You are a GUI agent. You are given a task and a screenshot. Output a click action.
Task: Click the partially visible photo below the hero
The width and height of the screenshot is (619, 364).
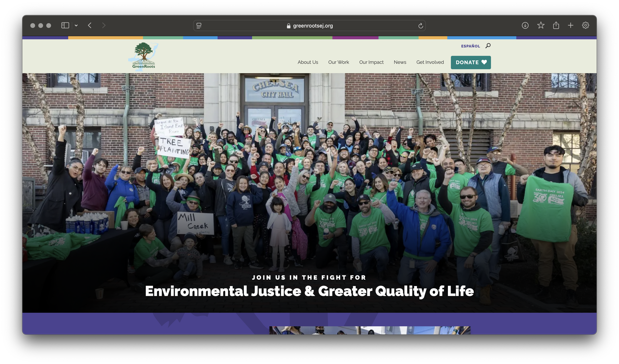(370, 330)
